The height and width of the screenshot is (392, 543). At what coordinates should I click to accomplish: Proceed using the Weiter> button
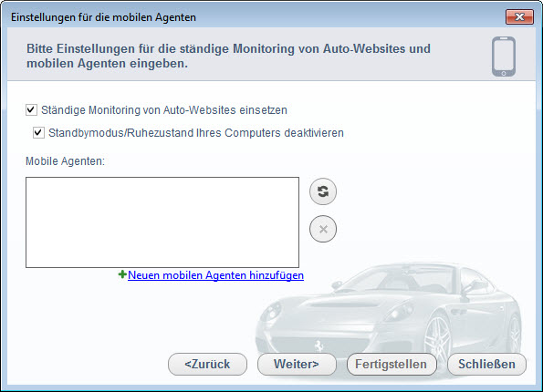pos(297,365)
